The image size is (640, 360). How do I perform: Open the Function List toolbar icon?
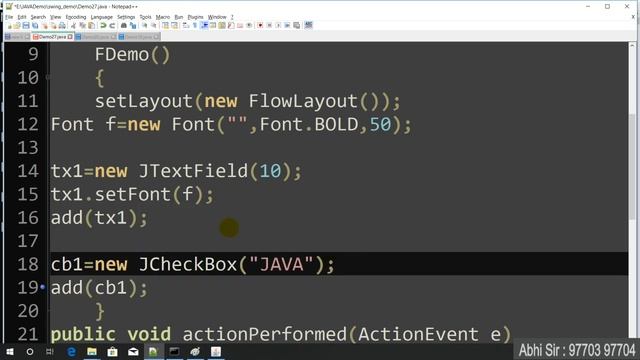[x=231, y=25]
